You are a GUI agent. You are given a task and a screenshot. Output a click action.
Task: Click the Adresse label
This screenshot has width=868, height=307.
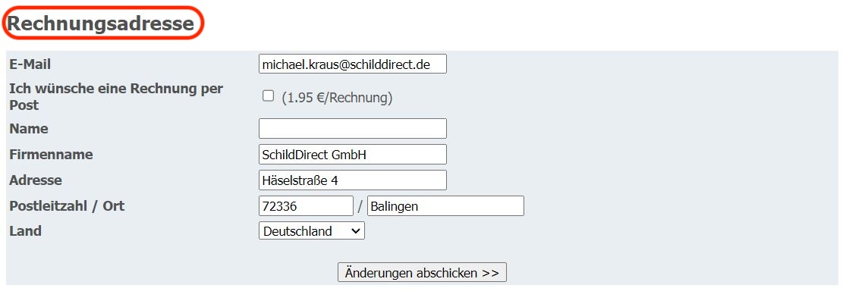pyautogui.click(x=36, y=180)
